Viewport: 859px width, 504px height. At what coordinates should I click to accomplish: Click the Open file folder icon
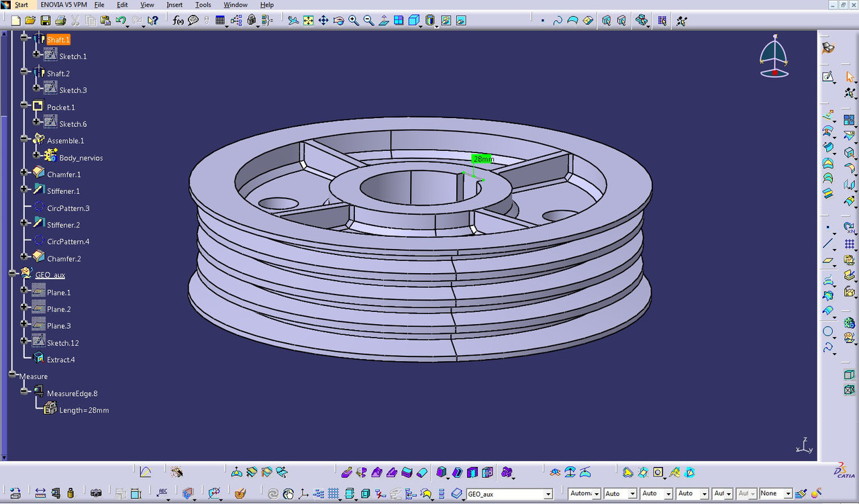click(x=30, y=21)
